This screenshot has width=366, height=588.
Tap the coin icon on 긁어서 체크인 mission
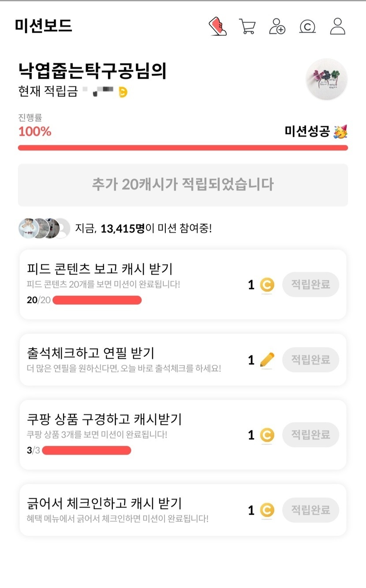[266, 511]
